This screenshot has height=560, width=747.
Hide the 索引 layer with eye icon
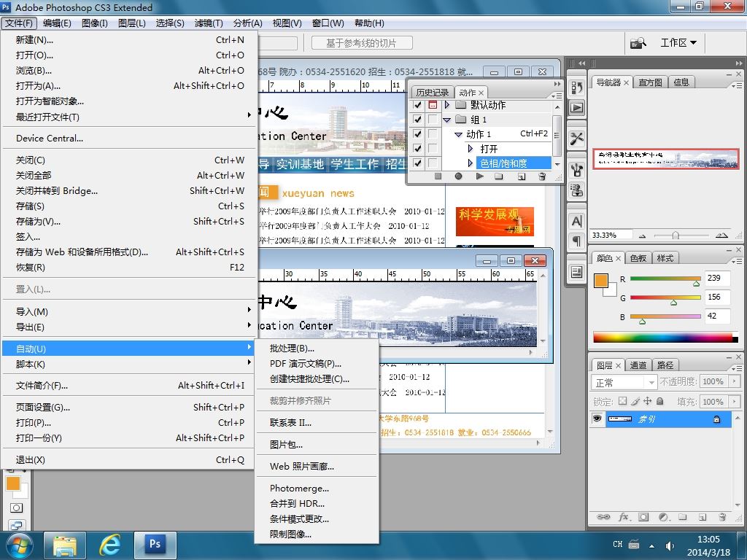click(597, 419)
